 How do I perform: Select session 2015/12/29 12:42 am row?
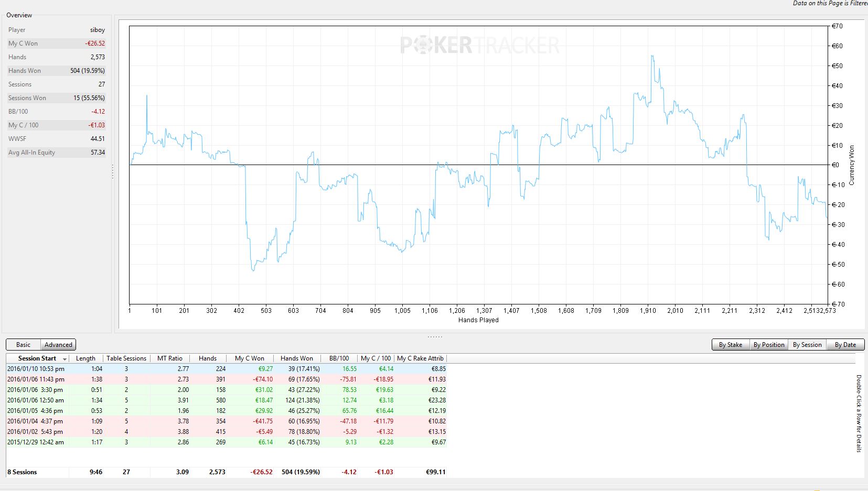tap(227, 442)
